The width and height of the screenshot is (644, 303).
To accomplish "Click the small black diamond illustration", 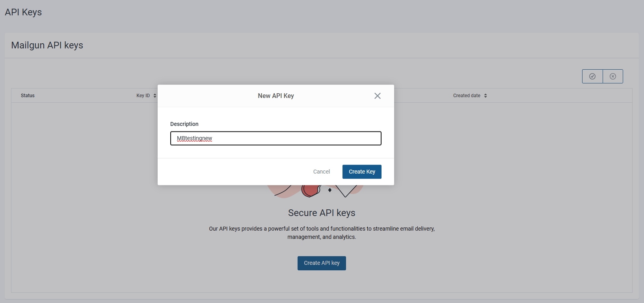I will pyautogui.click(x=330, y=190).
